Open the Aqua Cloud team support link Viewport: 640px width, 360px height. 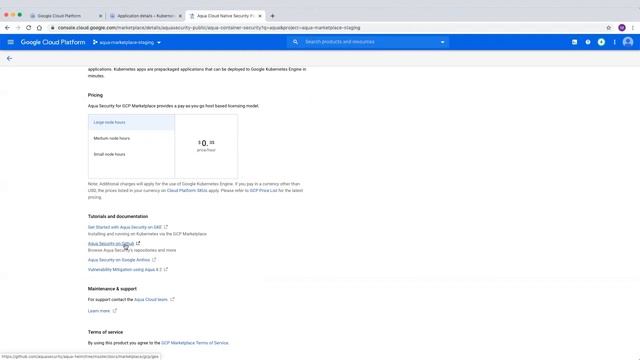(151, 300)
